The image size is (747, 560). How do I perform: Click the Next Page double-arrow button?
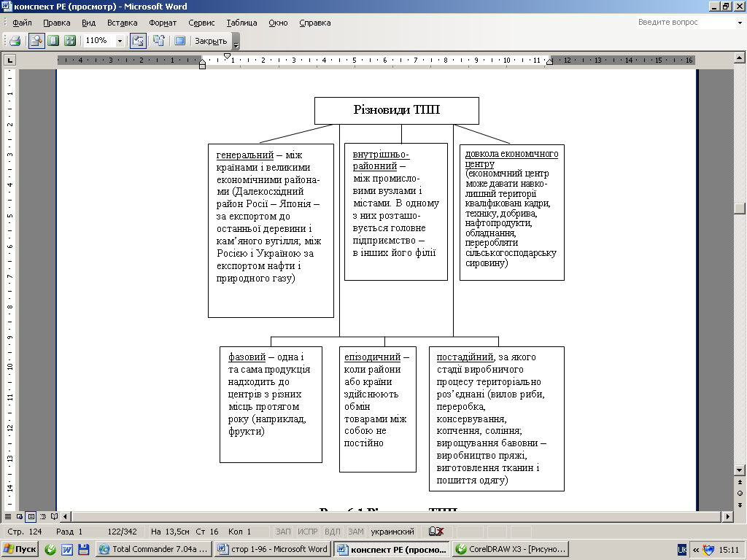click(x=740, y=505)
